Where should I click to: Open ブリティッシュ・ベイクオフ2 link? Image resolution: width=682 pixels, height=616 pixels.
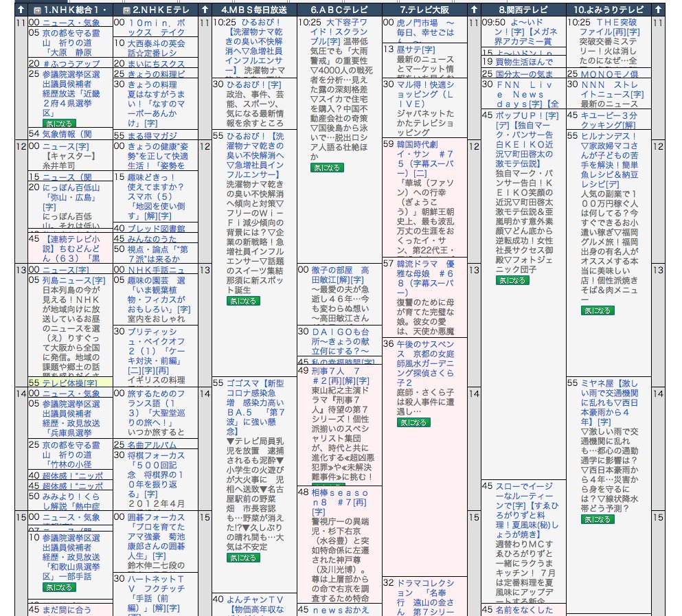tap(156, 351)
